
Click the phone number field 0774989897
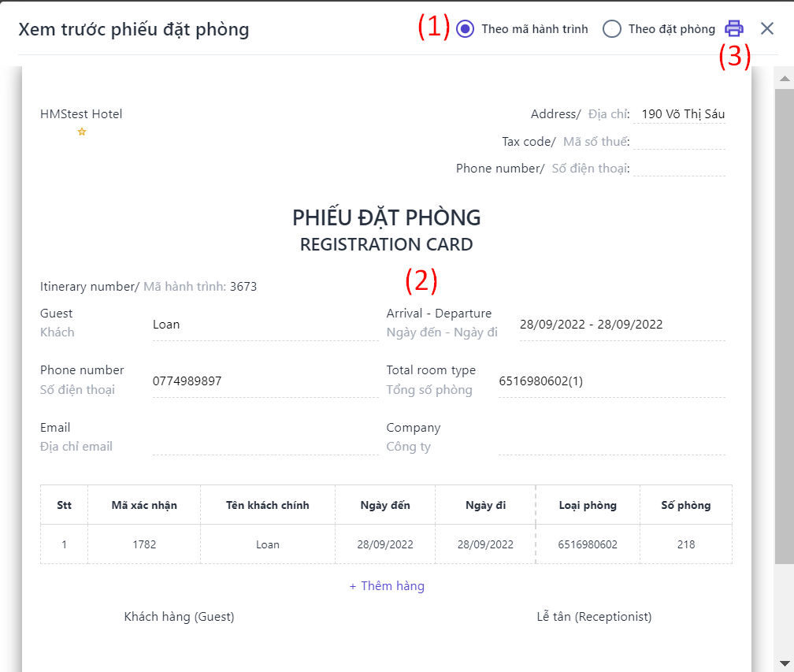[x=265, y=381]
